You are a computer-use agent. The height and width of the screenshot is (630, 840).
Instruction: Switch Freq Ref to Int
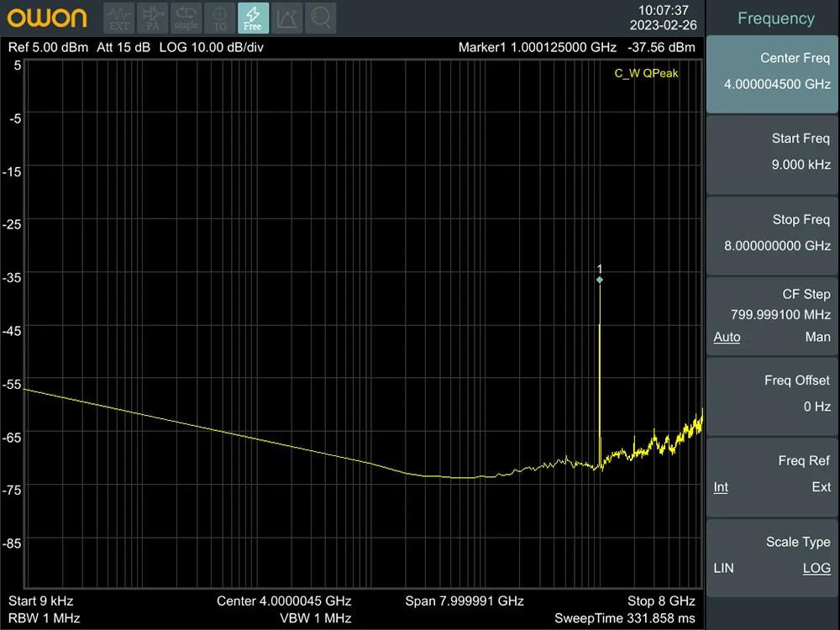pyautogui.click(x=721, y=487)
